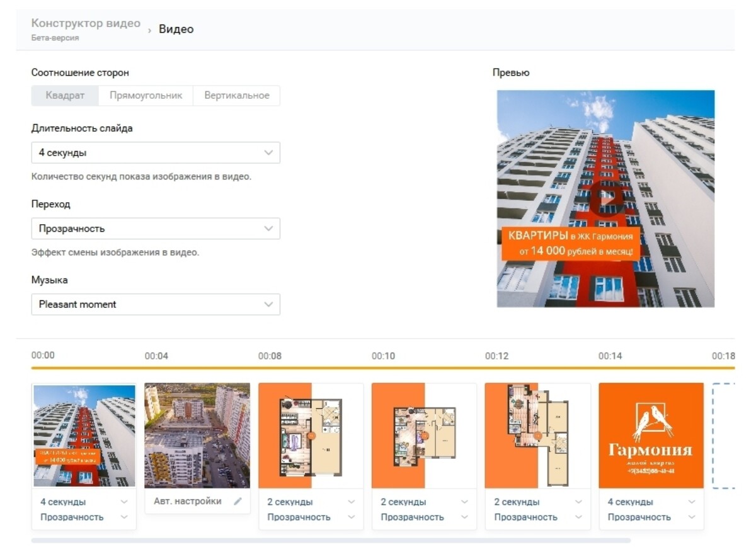Viewport: 756px width, 554px height.
Task: Open transition dropdown of 00:12 slide
Action: tap(537, 517)
